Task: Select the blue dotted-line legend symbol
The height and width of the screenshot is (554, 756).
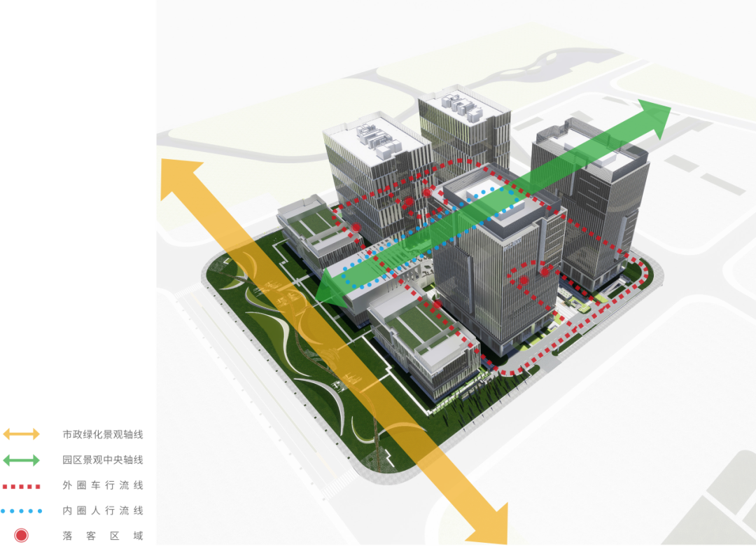Action: (x=21, y=511)
